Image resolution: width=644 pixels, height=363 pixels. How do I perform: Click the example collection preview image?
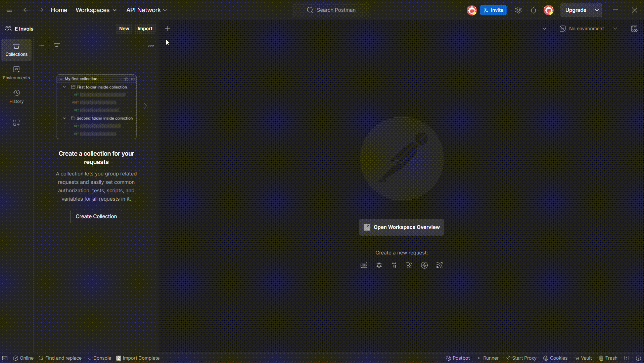pyautogui.click(x=96, y=107)
